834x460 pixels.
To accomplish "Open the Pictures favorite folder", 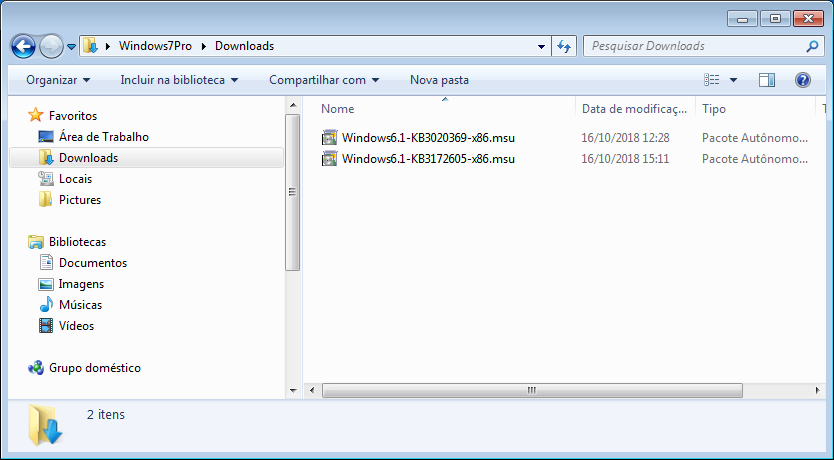I will (70, 200).
